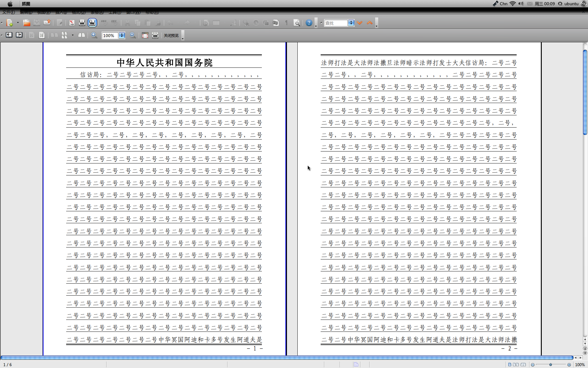Click the horizontal scrollbar thumb
Screen dimensions: 588x368
coord(287,358)
